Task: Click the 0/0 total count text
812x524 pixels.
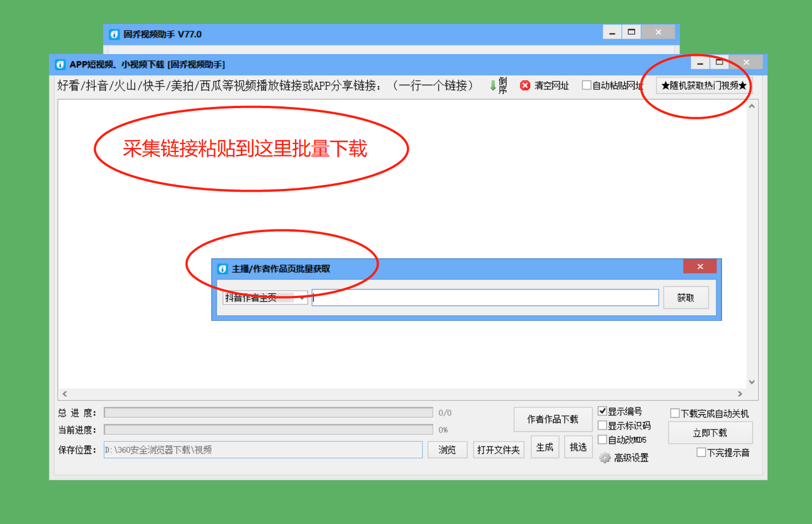Action: [x=445, y=413]
